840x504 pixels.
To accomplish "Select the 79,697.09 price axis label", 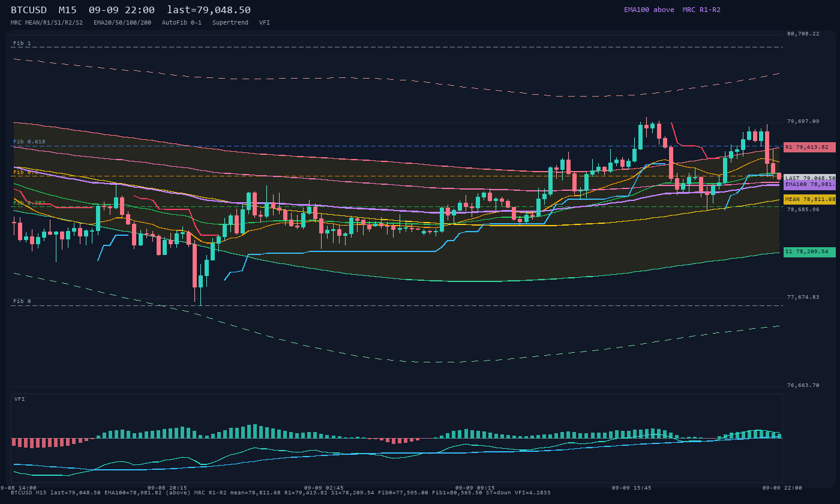I will tap(803, 121).
